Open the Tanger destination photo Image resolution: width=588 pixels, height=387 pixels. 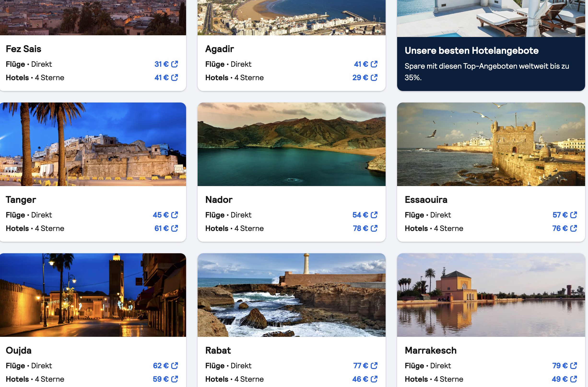coord(93,144)
